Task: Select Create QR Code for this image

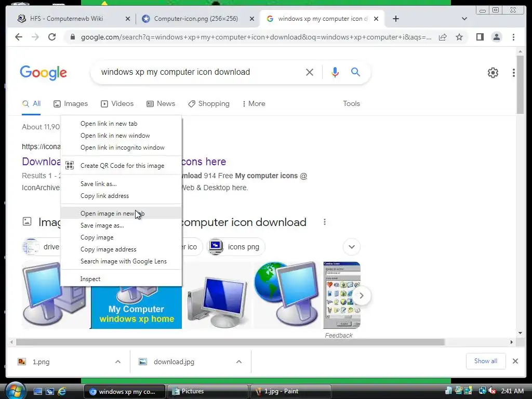Action: (x=121, y=166)
